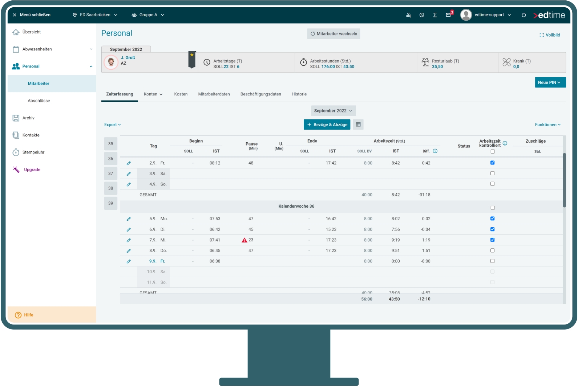Jump to calendar week 39

(x=111, y=203)
